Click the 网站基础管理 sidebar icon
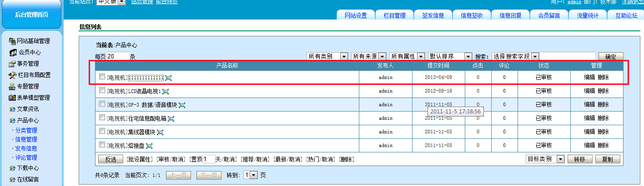 (x=12, y=41)
